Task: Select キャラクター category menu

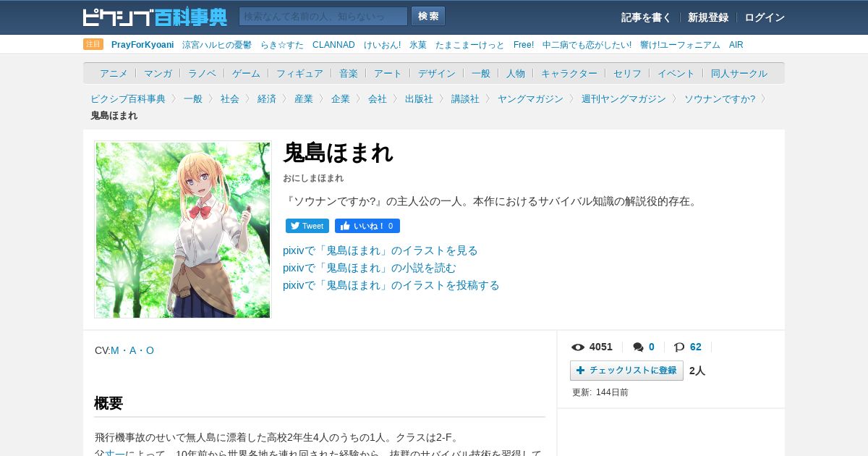Action: click(x=569, y=73)
